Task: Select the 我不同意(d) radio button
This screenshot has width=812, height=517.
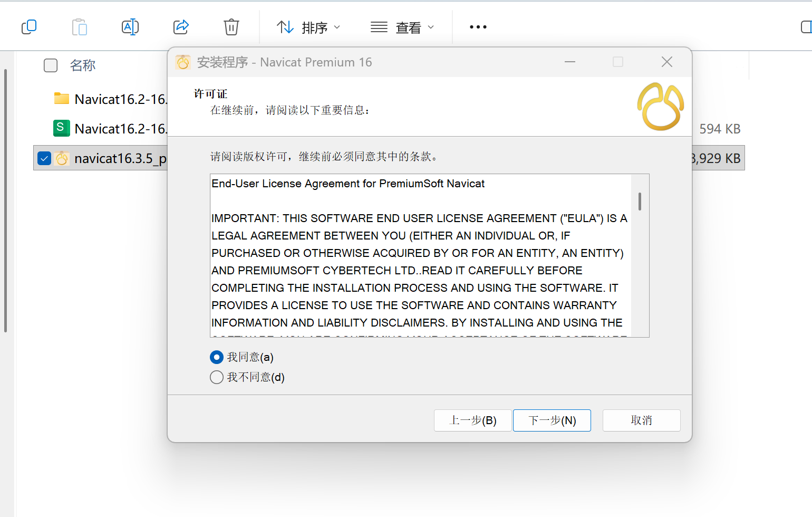Action: pos(217,377)
